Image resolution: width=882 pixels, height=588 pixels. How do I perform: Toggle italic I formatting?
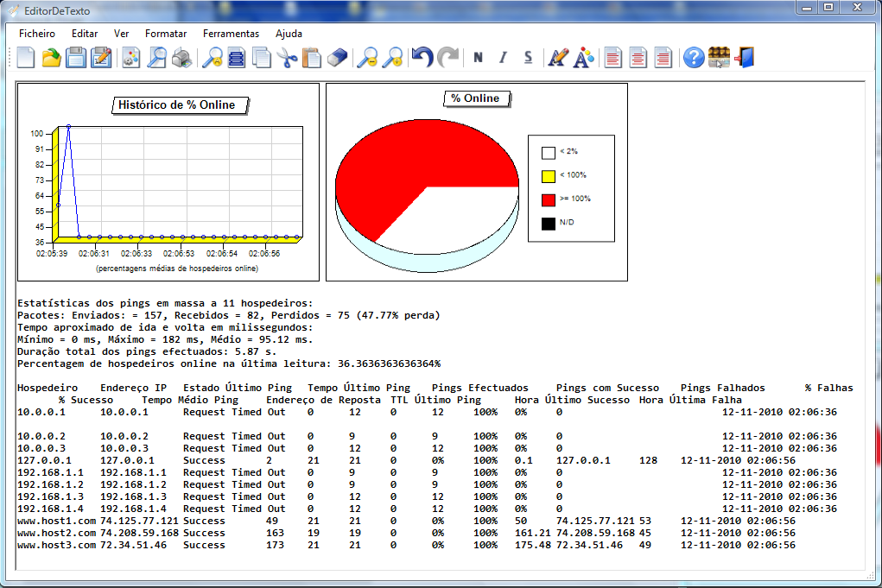(x=503, y=57)
